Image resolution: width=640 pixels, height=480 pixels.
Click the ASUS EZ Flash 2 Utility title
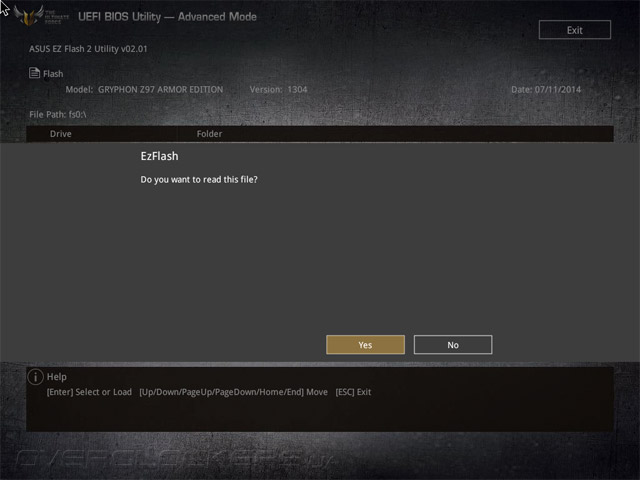coord(88,49)
